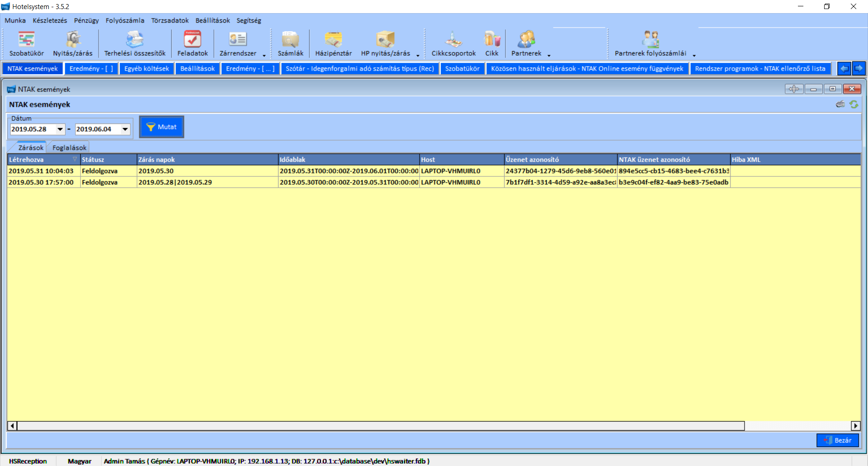Open Partnerek folyószámlái icon
868x466 pixels.
click(x=650, y=44)
